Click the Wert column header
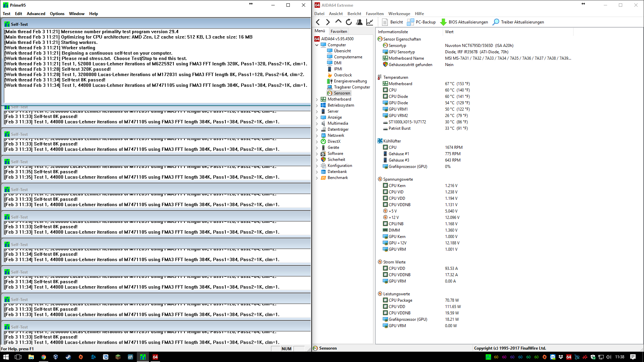Viewport: 644px width, 362px height. [449, 32]
